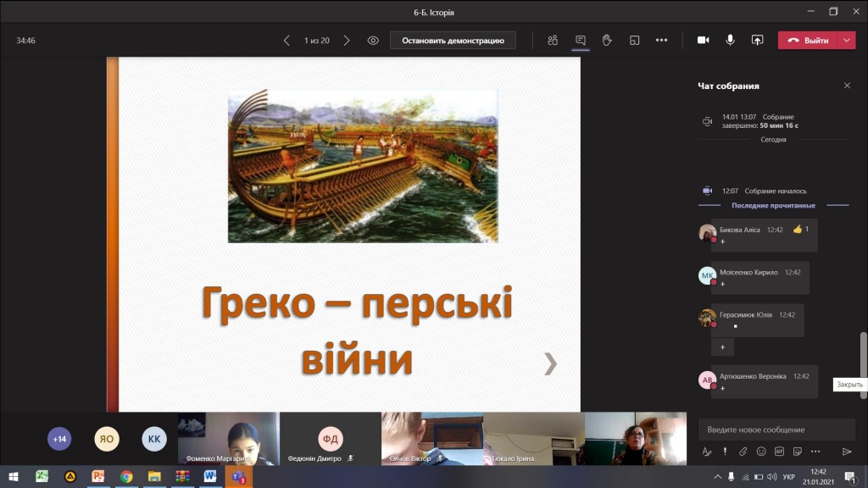Open Мойсеєнко Кирило's MK avatar
This screenshot has width=868, height=488.
tap(707, 275)
